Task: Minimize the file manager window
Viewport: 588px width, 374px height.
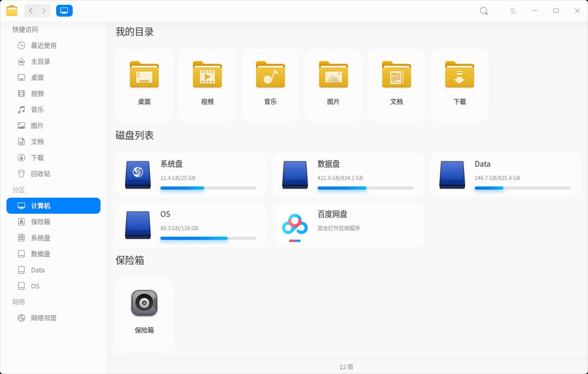Action: click(x=535, y=11)
